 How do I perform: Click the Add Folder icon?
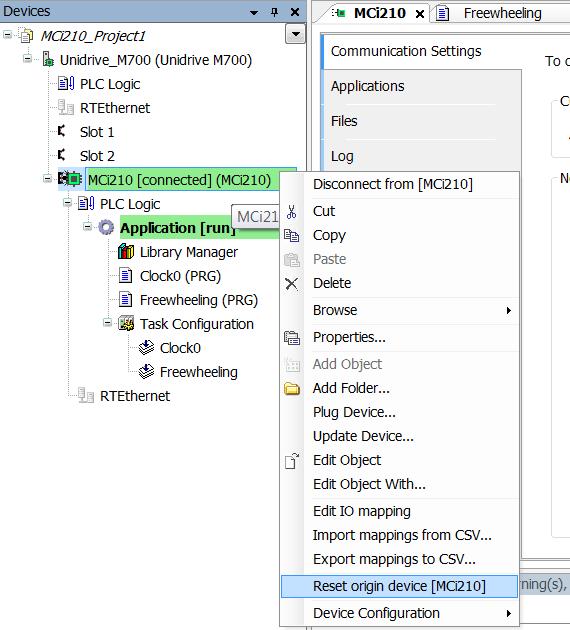(x=292, y=389)
